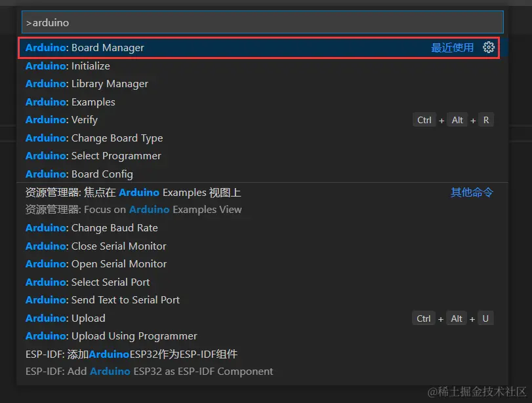532x403 pixels.
Task: Run the Arduino: Upload command
Action: [262, 318]
